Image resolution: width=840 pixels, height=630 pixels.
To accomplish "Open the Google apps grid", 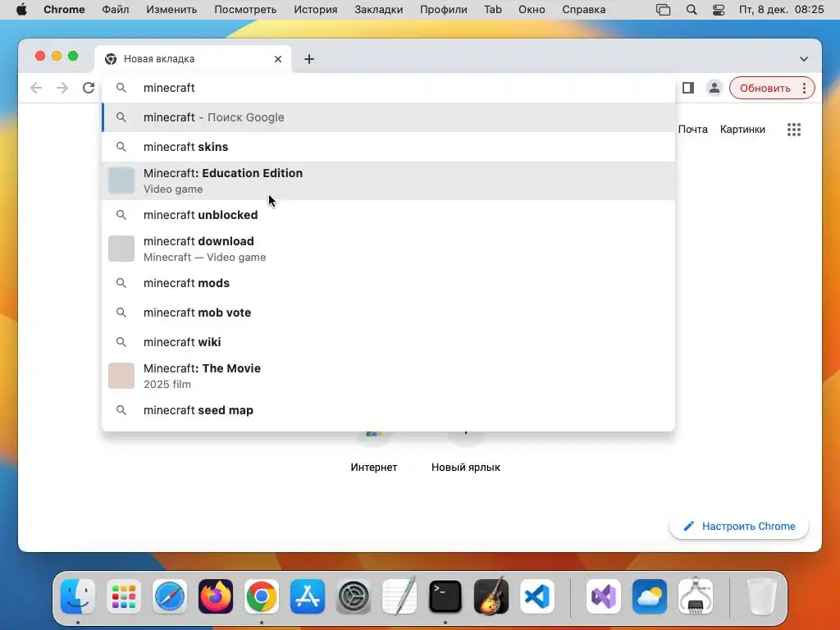I will pos(794,129).
